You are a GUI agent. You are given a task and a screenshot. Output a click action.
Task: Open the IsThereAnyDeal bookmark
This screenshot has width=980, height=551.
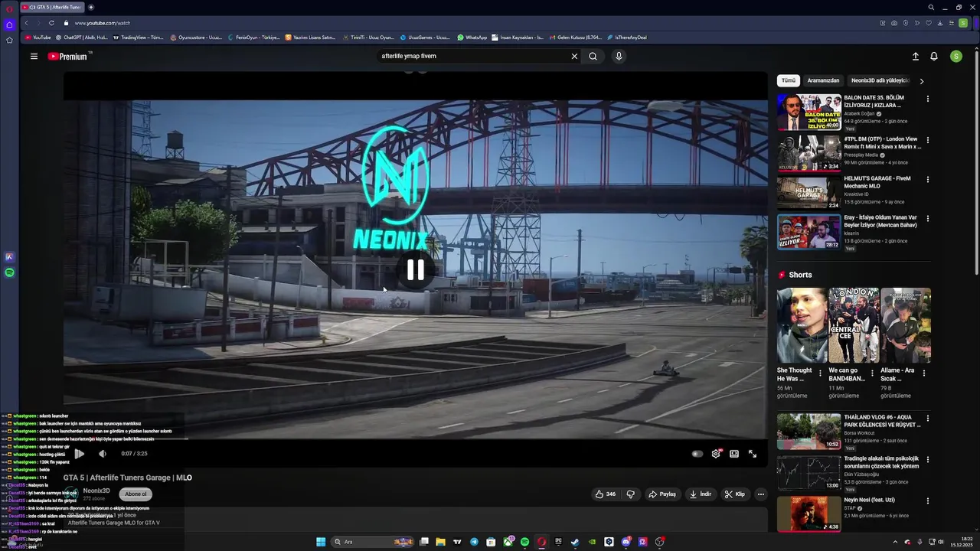[626, 37]
